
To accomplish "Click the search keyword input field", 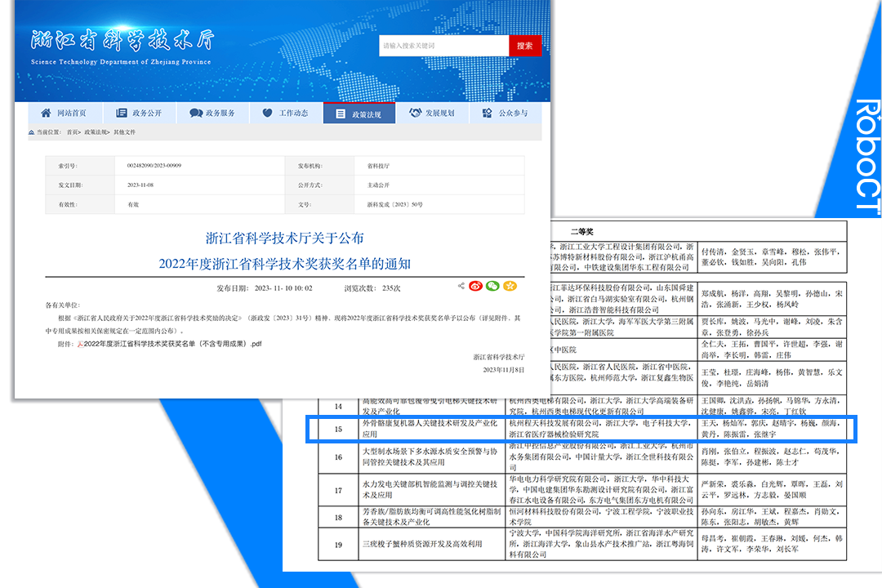I will tap(443, 46).
